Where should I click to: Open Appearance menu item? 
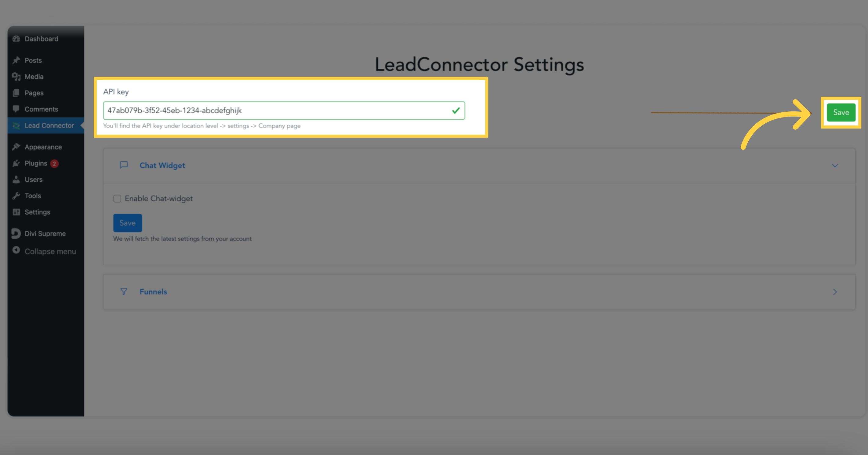tap(46, 147)
